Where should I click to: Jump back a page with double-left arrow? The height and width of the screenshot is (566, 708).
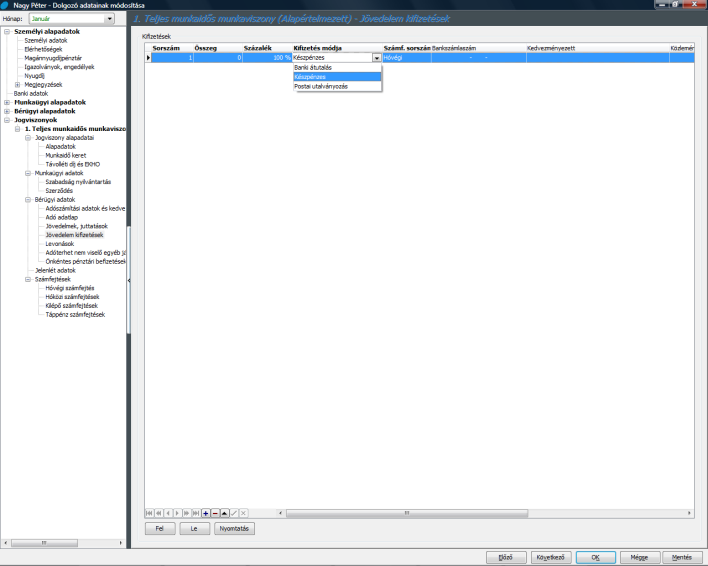click(x=158, y=513)
